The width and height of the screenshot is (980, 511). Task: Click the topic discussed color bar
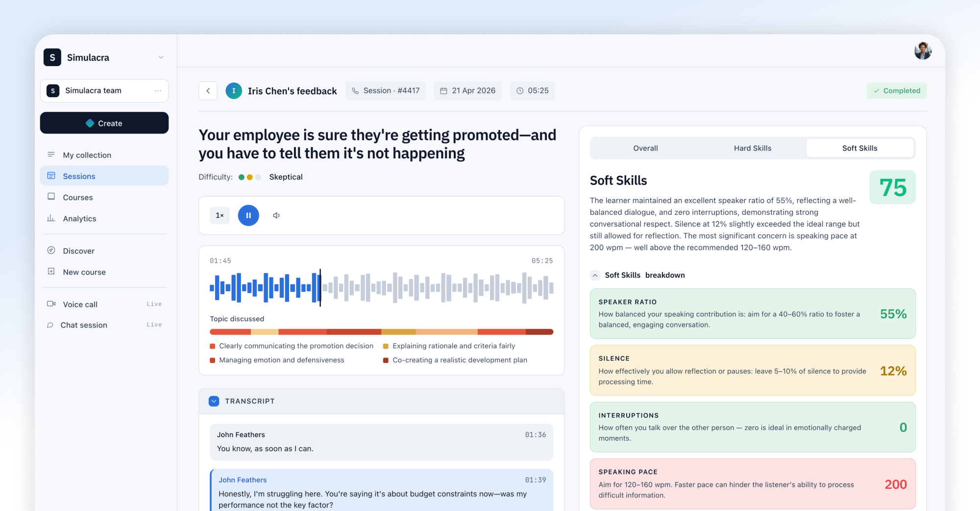tap(382, 332)
